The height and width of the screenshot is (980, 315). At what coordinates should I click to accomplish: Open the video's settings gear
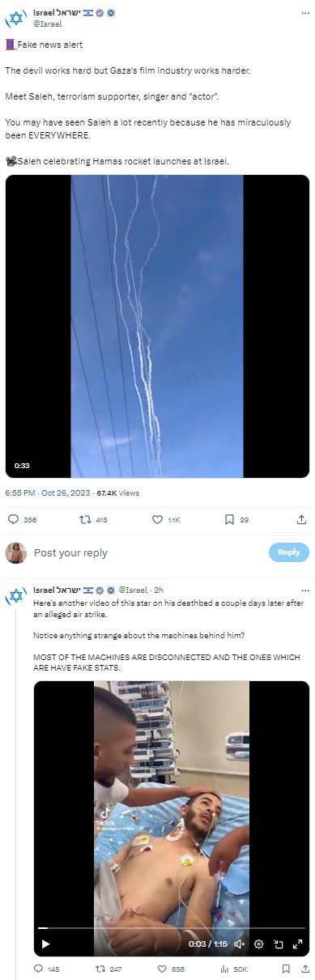(258, 944)
